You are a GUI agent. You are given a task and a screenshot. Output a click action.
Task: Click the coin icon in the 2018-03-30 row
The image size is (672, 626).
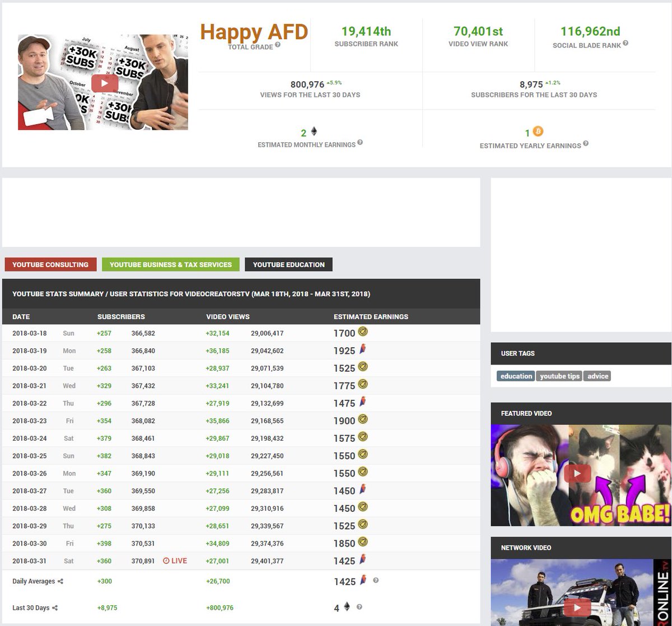[363, 542]
